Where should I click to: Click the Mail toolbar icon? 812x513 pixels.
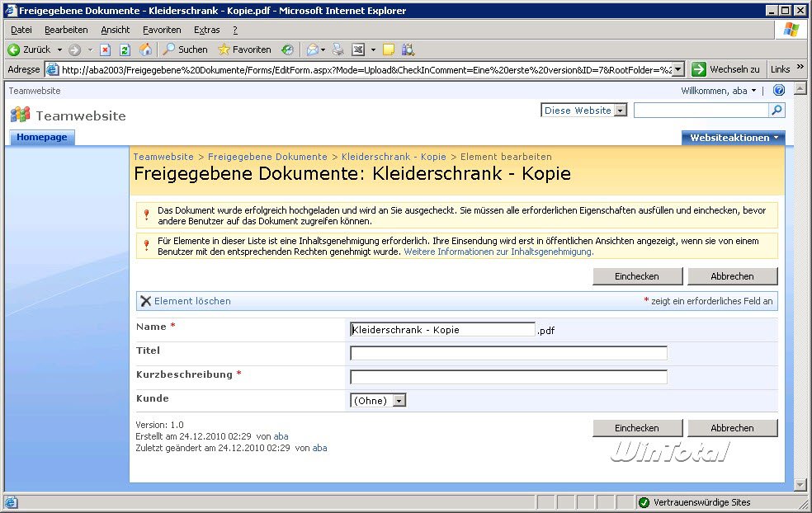click(313, 49)
